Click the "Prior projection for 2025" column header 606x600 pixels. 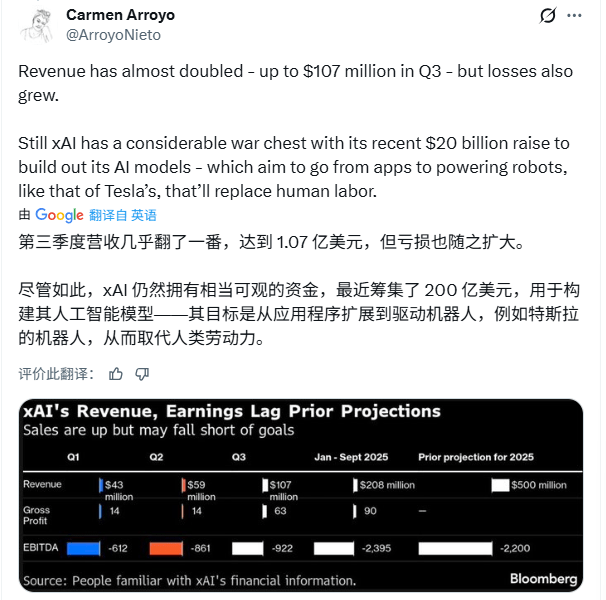(x=475, y=457)
